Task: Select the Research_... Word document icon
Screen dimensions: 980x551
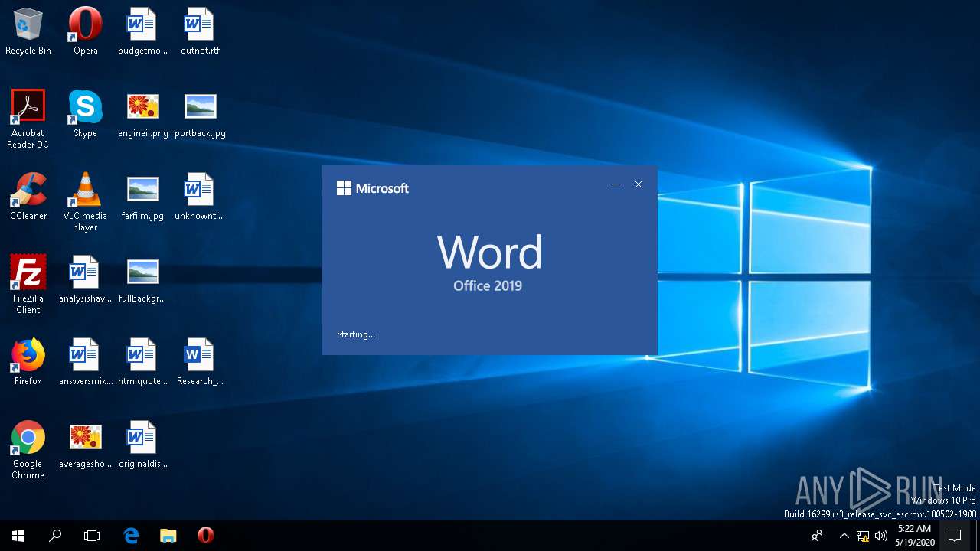Action: point(200,362)
